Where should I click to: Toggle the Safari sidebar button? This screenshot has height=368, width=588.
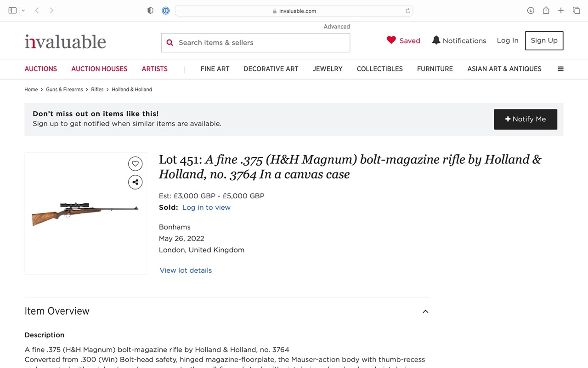tap(12, 11)
